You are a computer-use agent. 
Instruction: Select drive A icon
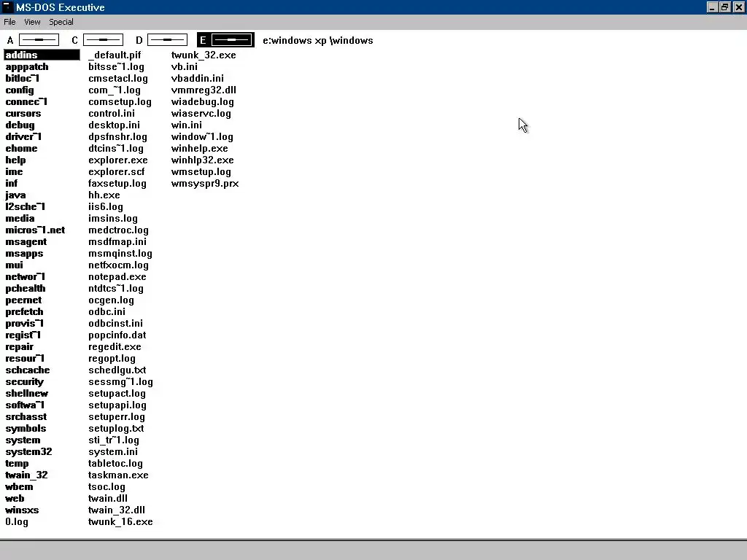point(39,40)
